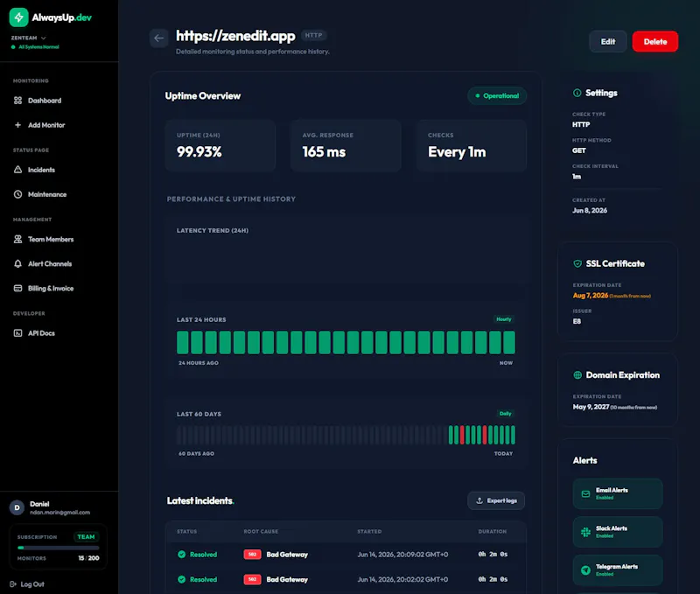Click the TEAM subscription badge

tap(86, 537)
